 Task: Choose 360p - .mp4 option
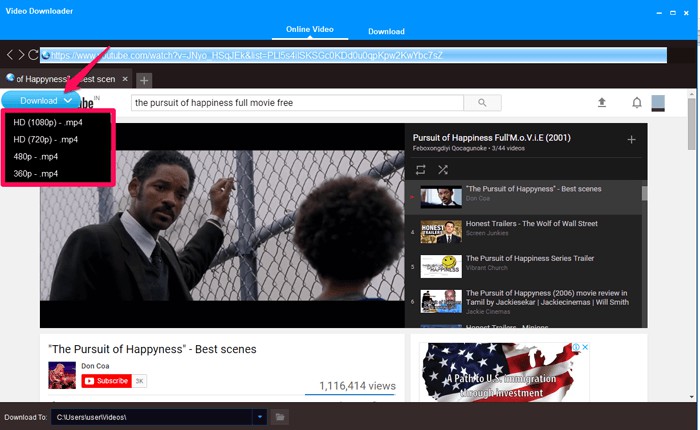point(36,173)
